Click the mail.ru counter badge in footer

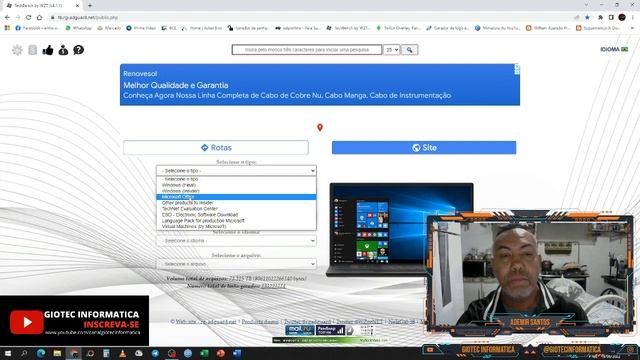[x=299, y=330]
